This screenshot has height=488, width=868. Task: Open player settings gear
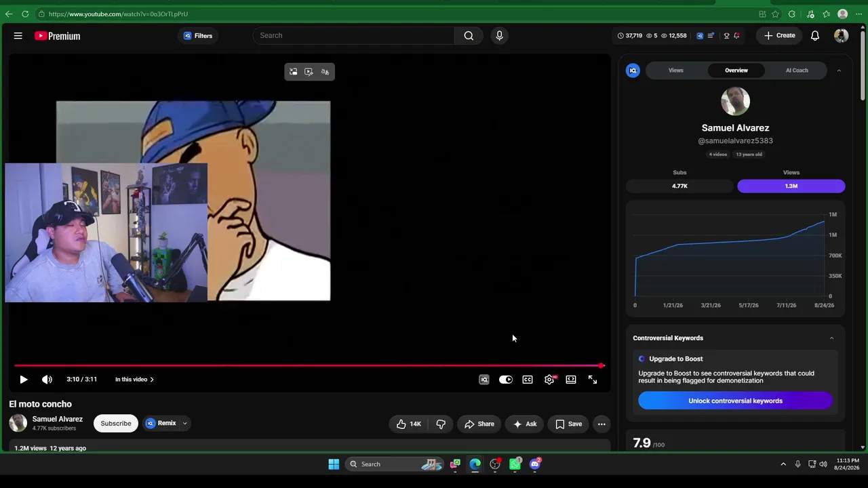549,380
